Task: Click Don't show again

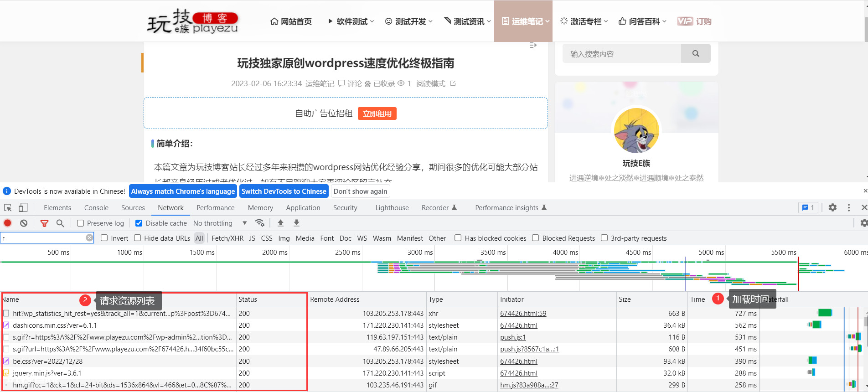Action: [360, 191]
